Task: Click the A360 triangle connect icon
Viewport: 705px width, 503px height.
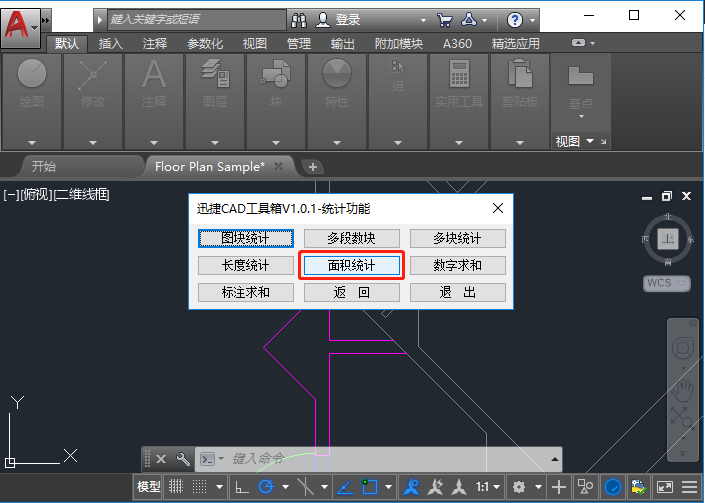Action: [x=469, y=20]
